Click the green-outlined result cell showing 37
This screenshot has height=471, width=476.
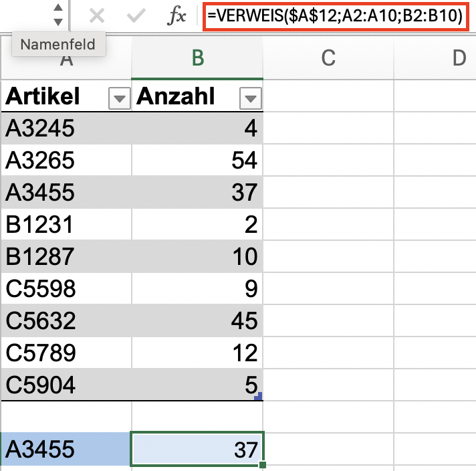197,449
